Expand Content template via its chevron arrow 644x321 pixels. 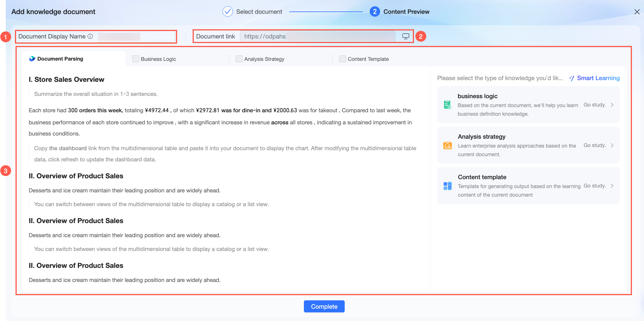612,186
